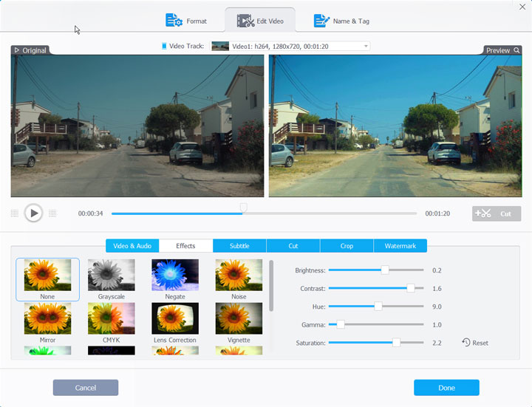Reset the effect adjustments

[475, 343]
